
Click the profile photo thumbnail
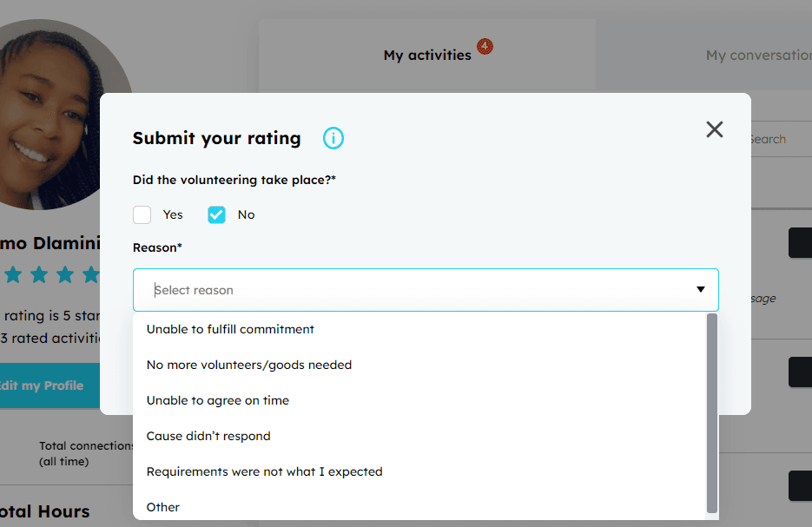click(x=61, y=113)
